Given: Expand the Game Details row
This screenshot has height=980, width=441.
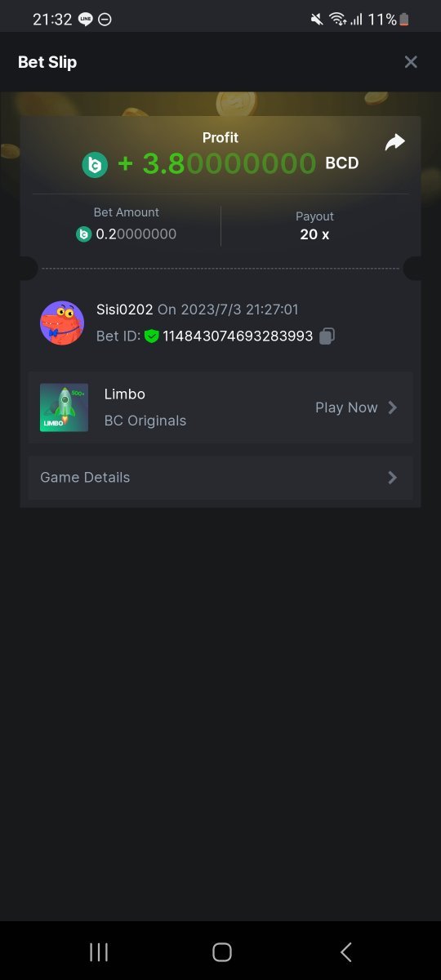Looking at the screenshot, I should (220, 478).
